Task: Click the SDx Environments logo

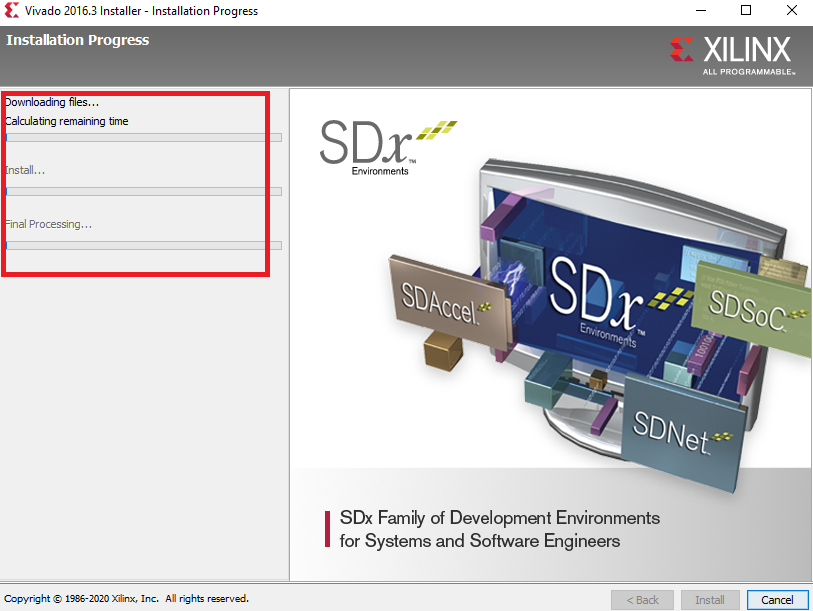Action: pyautogui.click(x=388, y=148)
